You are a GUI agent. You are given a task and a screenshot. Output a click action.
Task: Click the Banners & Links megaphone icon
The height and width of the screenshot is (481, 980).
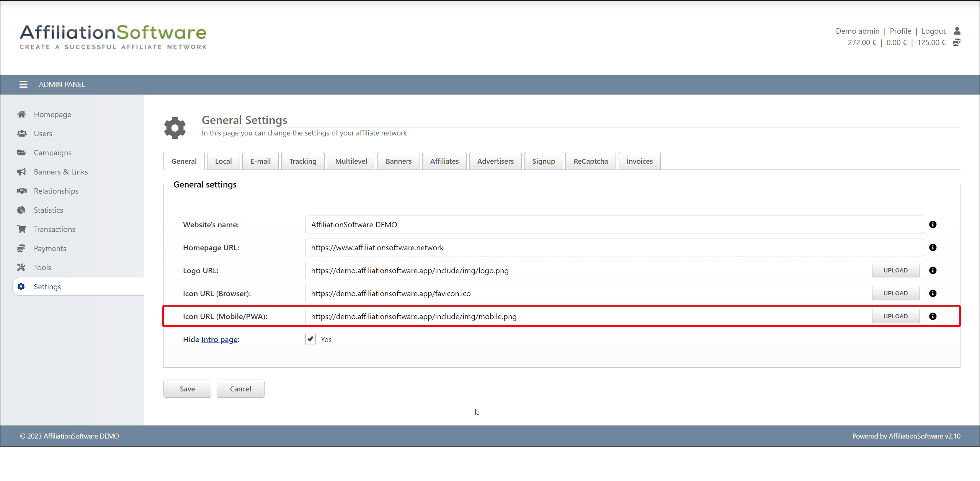pyautogui.click(x=21, y=172)
